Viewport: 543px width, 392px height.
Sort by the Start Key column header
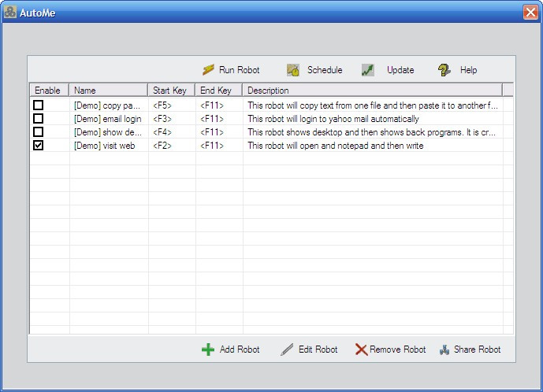coord(172,91)
